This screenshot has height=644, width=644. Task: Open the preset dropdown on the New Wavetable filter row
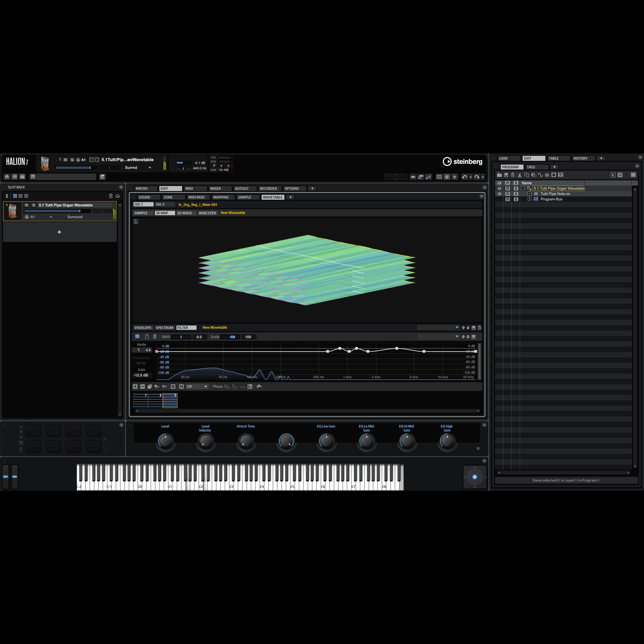[438, 328]
